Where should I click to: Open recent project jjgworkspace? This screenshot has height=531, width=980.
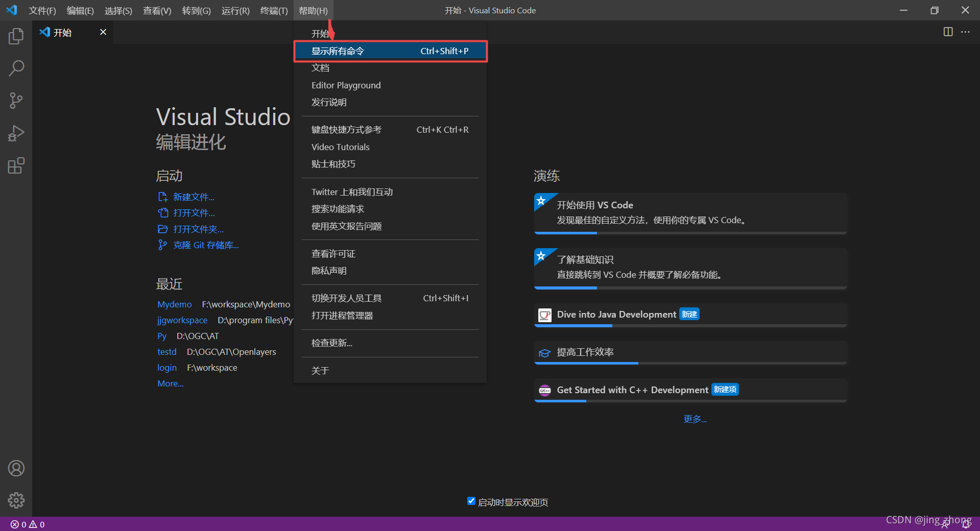[x=182, y=320]
